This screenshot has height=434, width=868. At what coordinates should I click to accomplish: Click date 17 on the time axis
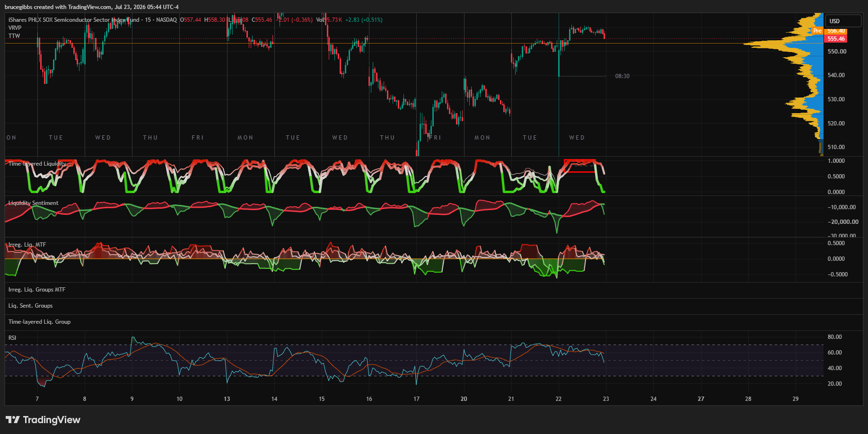point(417,399)
